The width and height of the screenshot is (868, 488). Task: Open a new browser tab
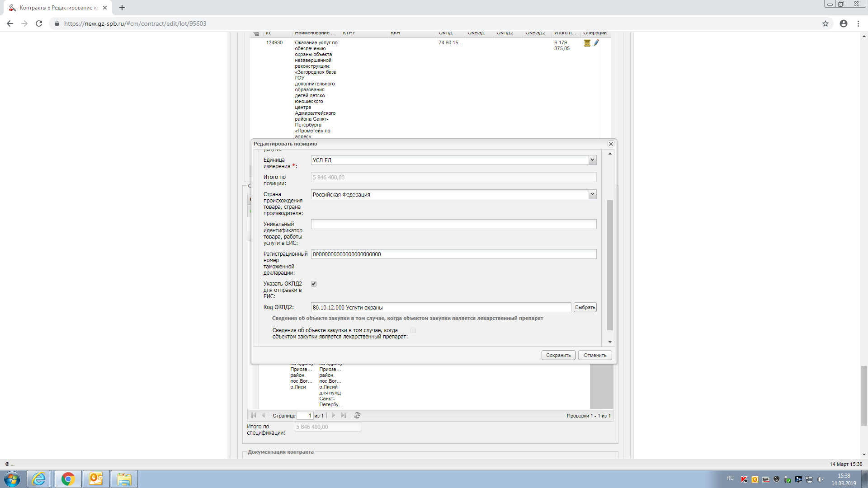pos(122,8)
